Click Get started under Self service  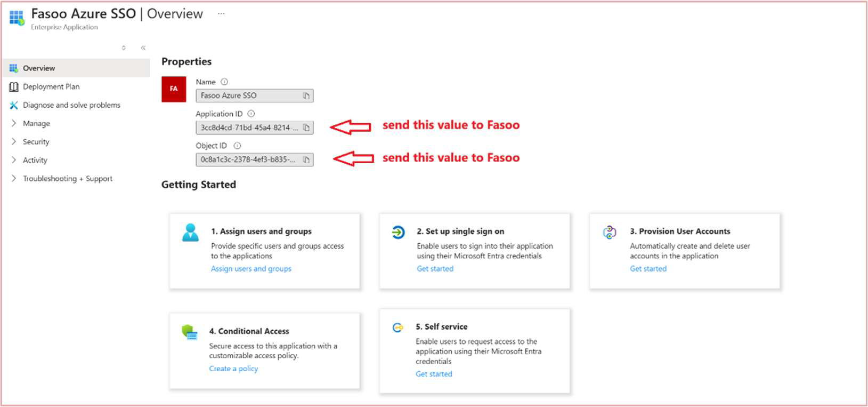434,374
